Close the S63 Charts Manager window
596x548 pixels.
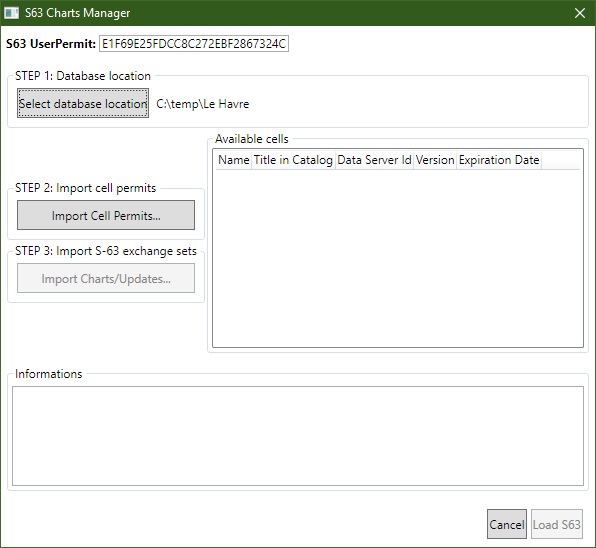click(x=580, y=13)
